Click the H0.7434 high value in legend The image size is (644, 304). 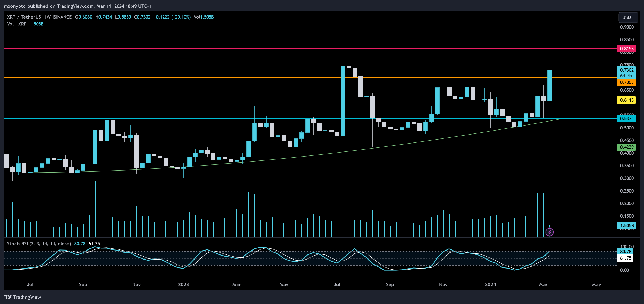pos(103,17)
